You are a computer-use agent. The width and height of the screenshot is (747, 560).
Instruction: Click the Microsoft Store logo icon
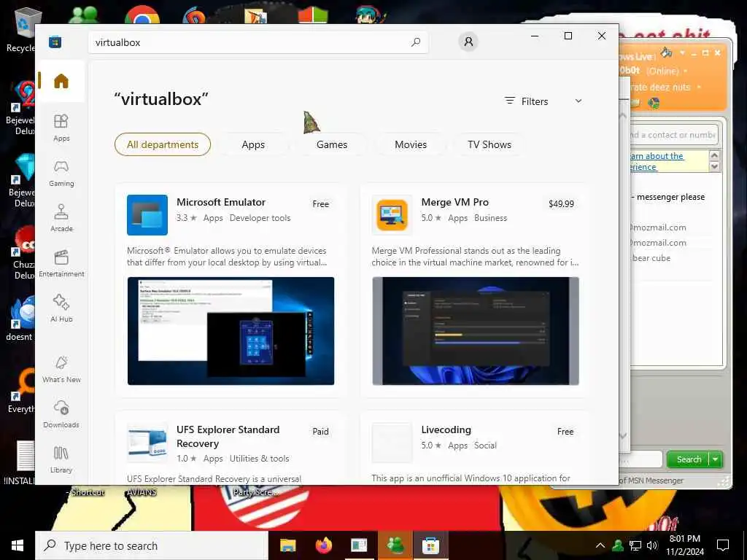tap(55, 42)
